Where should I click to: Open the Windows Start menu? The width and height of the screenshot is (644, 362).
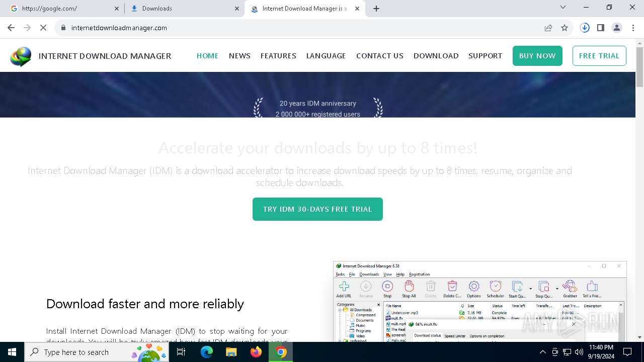[12, 352]
